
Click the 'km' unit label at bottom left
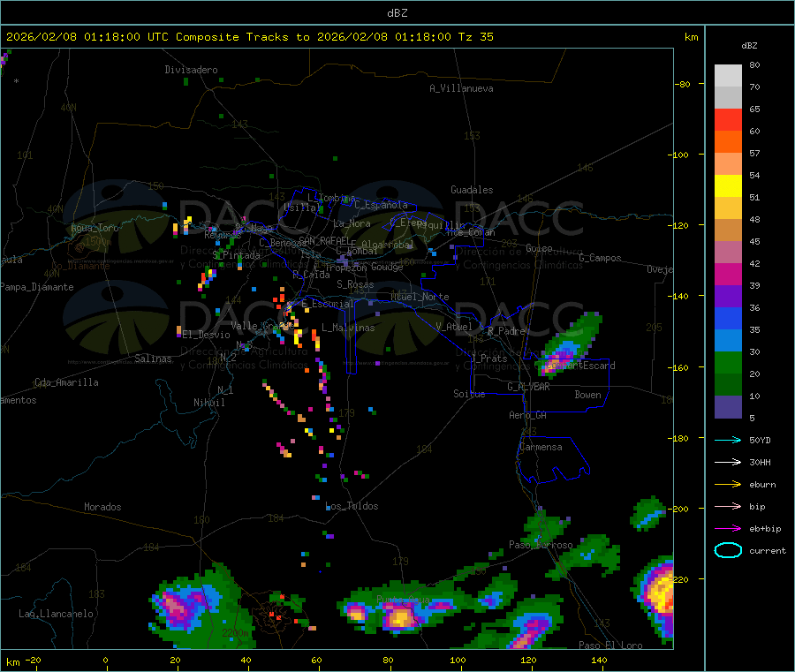point(12,662)
